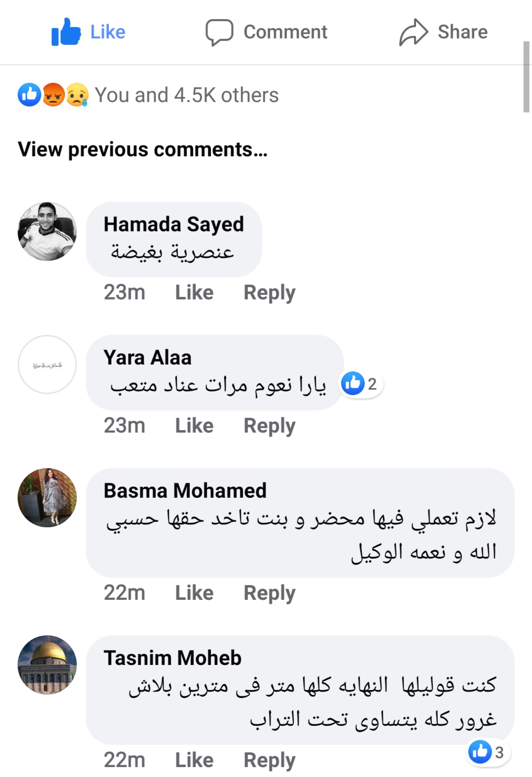The width and height of the screenshot is (532, 777).
Task: Like Hamada Sayed's comment
Action: [x=194, y=293]
